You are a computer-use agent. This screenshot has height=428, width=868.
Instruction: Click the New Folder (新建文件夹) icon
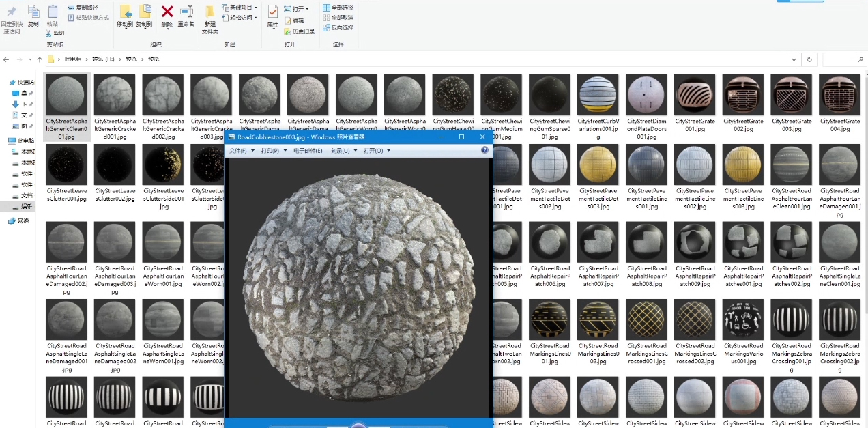[210, 12]
